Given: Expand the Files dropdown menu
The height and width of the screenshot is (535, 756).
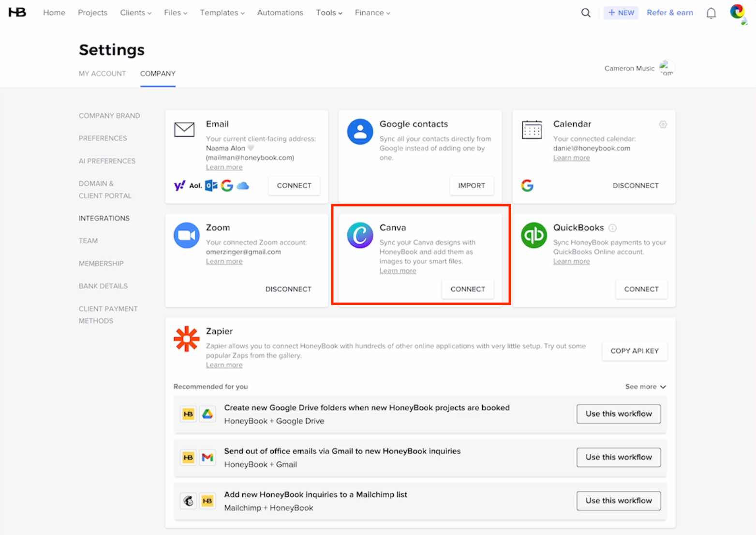Looking at the screenshot, I should click(x=176, y=13).
